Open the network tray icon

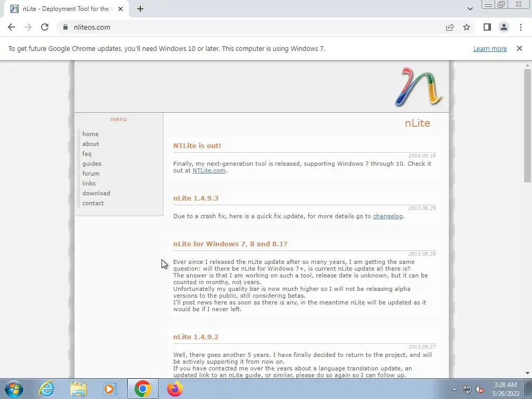pyautogui.click(x=467, y=389)
